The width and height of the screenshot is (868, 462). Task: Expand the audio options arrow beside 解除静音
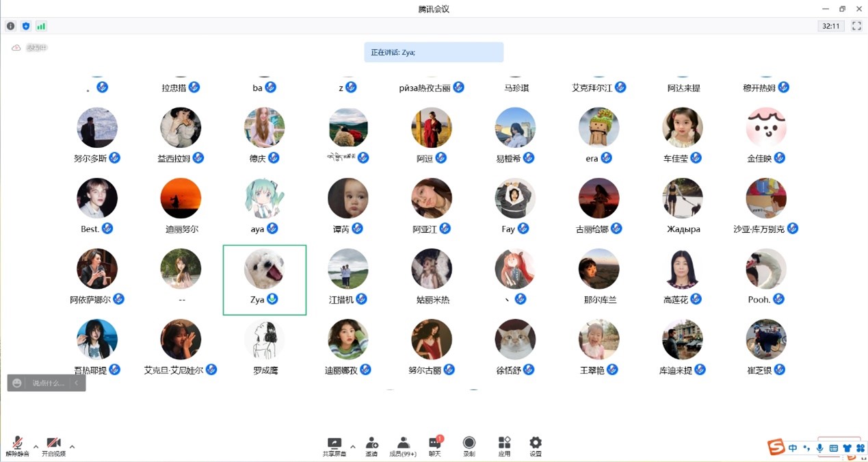pyautogui.click(x=36, y=447)
